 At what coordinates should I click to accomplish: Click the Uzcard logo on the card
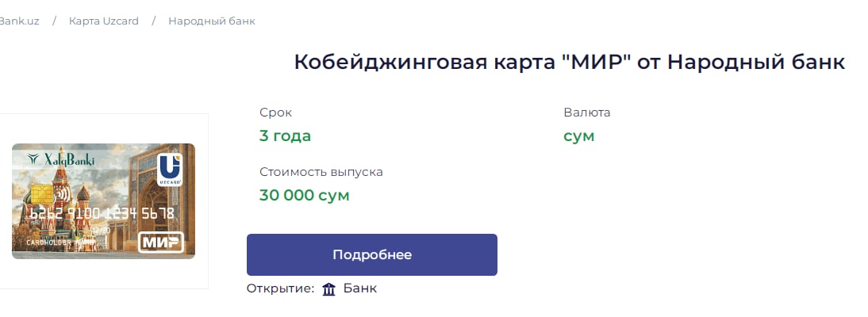tap(170, 169)
